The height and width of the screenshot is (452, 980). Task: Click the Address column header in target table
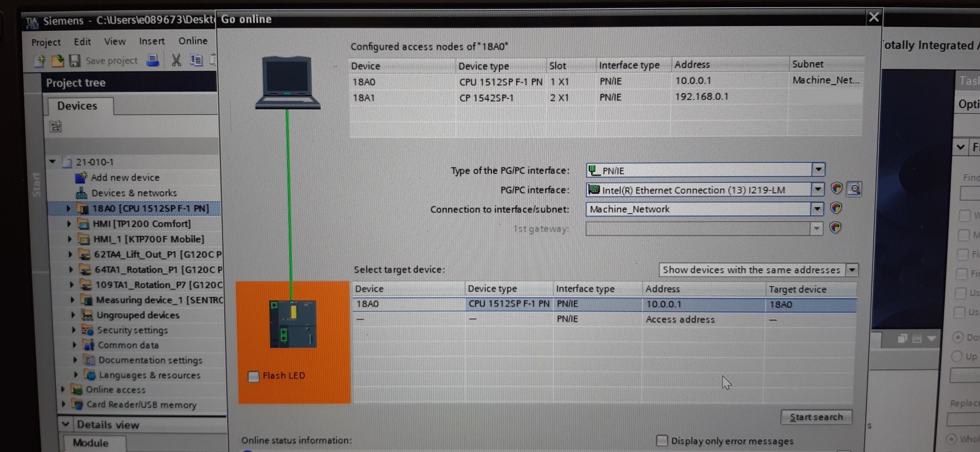[703, 289]
